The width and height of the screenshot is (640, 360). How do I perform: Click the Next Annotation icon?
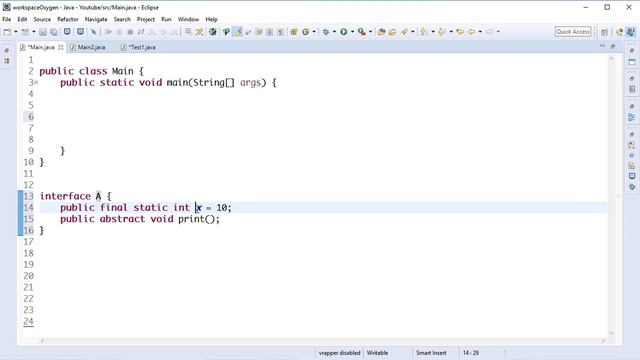(x=423, y=32)
